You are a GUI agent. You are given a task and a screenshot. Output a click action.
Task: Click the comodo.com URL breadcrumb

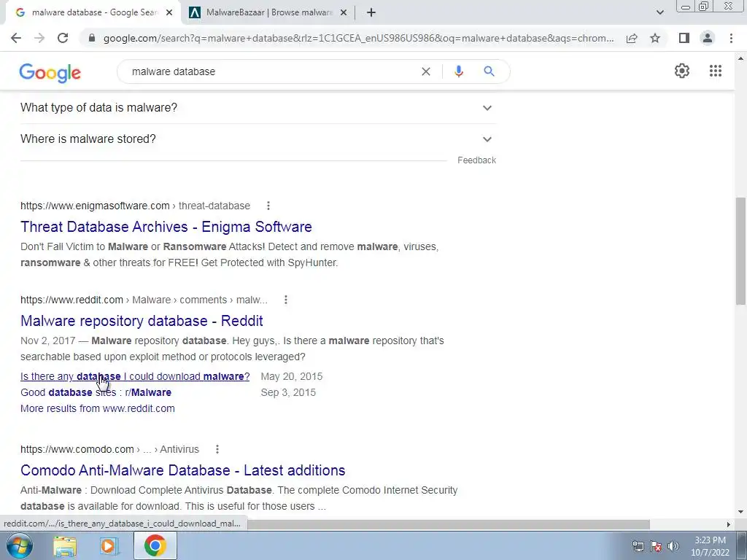(x=109, y=449)
